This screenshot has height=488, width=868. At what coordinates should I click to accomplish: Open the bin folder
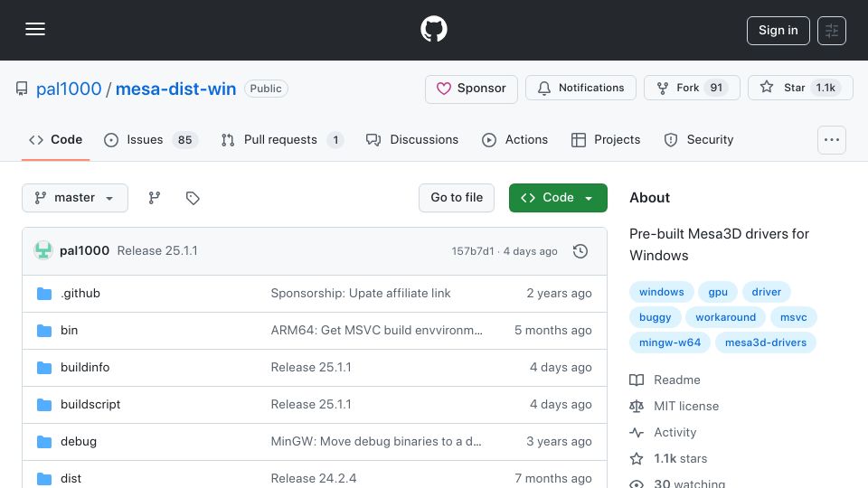tap(70, 331)
